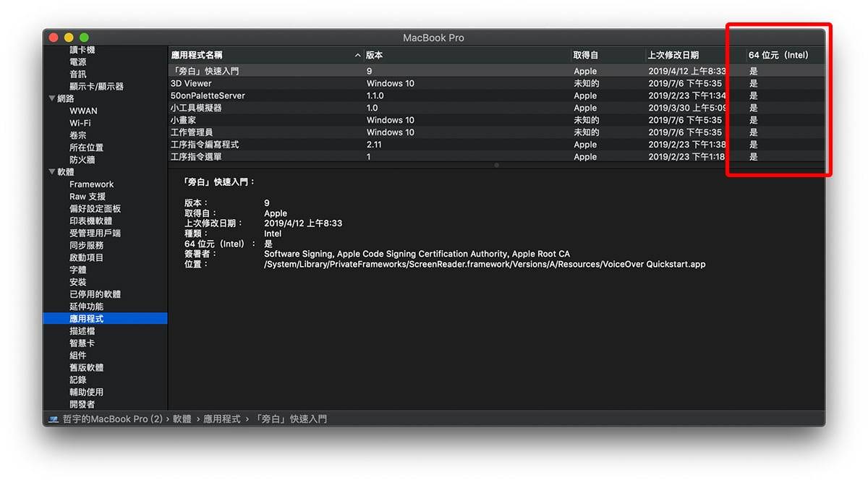Collapse the 網路 section in sidebar
This screenshot has width=868, height=483.
pos(52,98)
